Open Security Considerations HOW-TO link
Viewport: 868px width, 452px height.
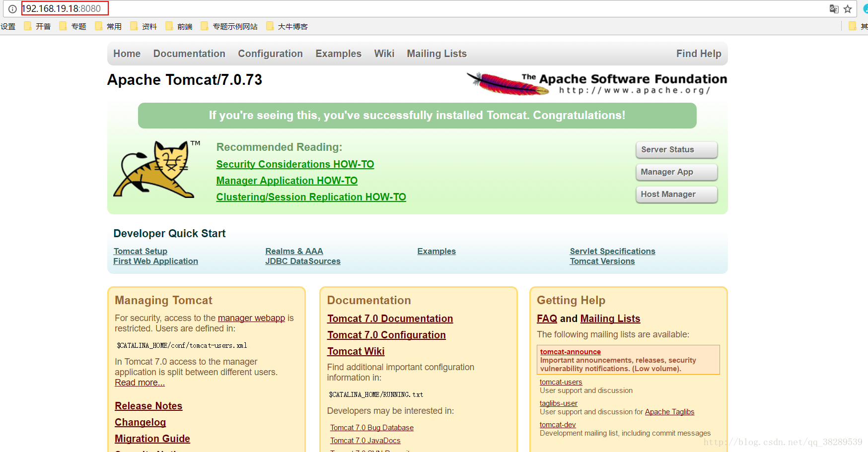coord(295,164)
